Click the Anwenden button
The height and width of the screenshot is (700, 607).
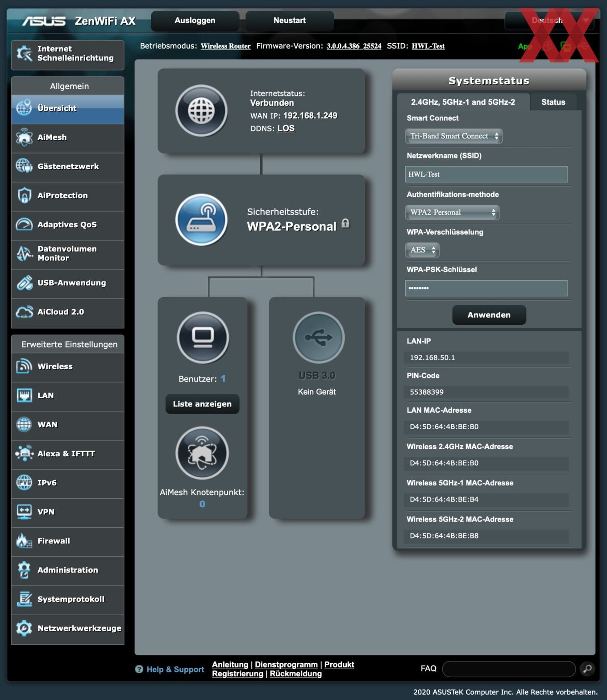click(489, 315)
